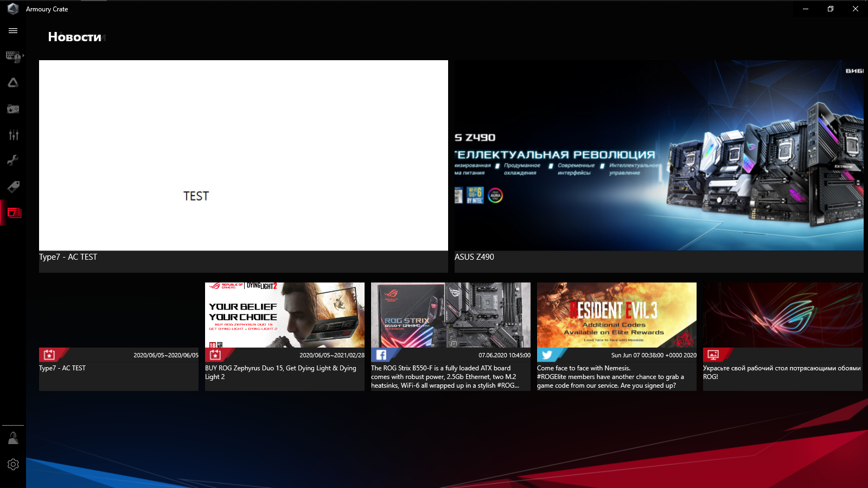
Task: Click the Armoury Crate logo in title bar
Action: pos(13,9)
